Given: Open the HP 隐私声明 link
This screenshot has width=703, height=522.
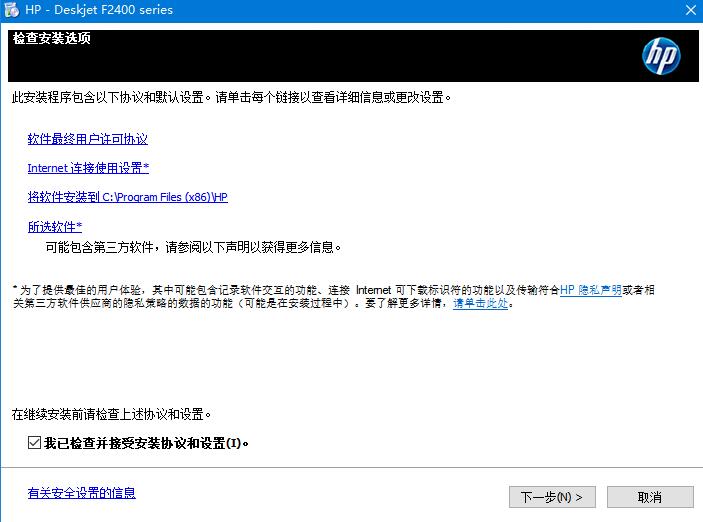Looking at the screenshot, I should pyautogui.click(x=590, y=290).
